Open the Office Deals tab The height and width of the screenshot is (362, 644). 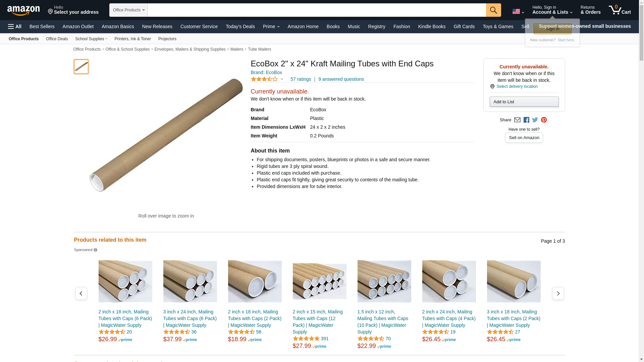pyautogui.click(x=57, y=39)
